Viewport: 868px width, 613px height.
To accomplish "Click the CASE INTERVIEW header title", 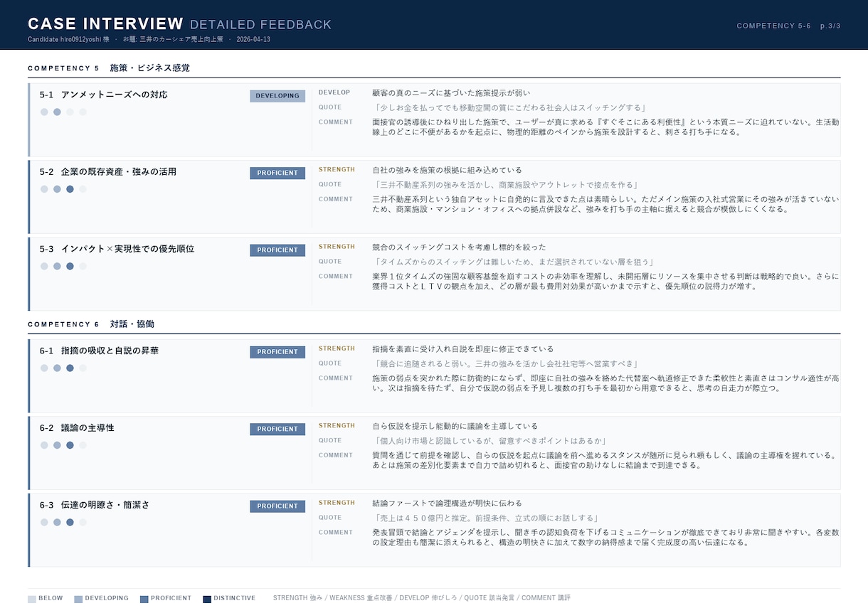I will click(x=105, y=24).
